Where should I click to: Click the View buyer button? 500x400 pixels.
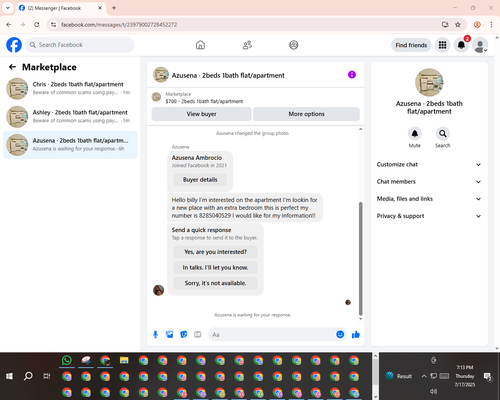click(x=201, y=114)
